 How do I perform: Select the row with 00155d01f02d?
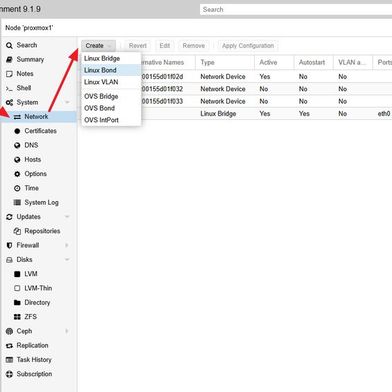tap(235, 77)
